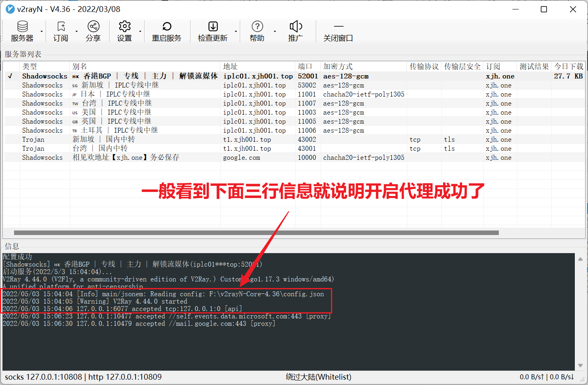Click the port 52001 cell
The width and height of the screenshot is (588, 385).
tap(308, 76)
